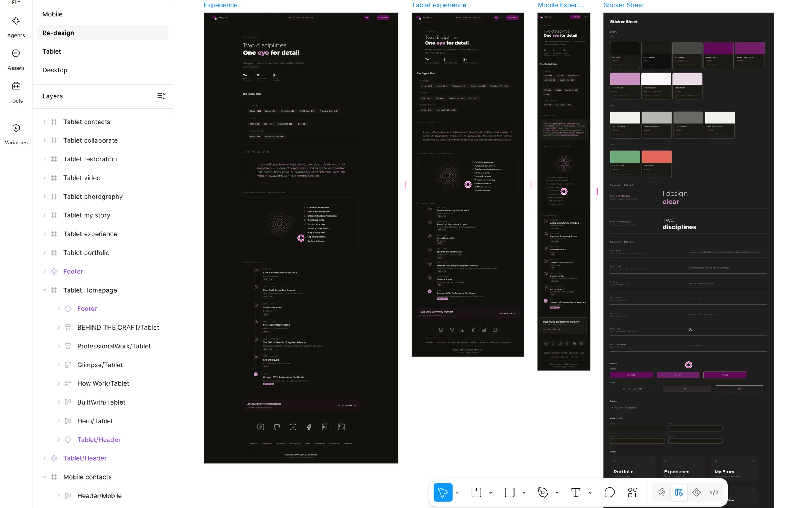The width and height of the screenshot is (812, 508).
Task: Expand the Tablet contacts layer
Action: pyautogui.click(x=45, y=122)
